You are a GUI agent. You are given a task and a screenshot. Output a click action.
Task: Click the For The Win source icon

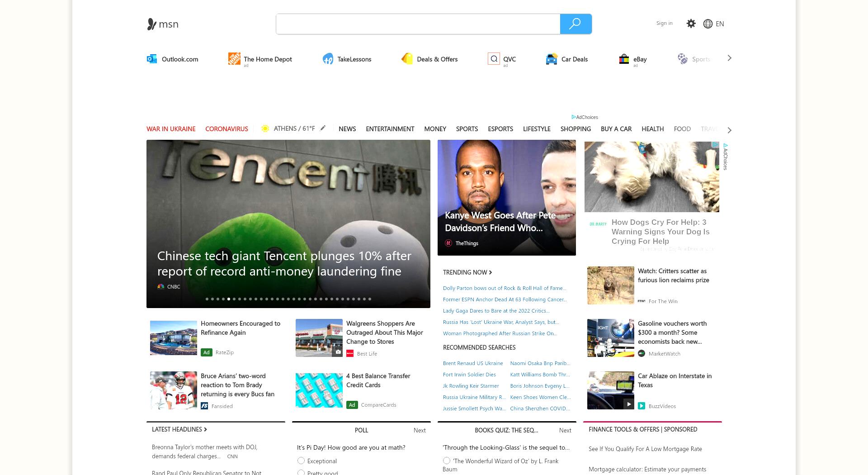tap(642, 301)
